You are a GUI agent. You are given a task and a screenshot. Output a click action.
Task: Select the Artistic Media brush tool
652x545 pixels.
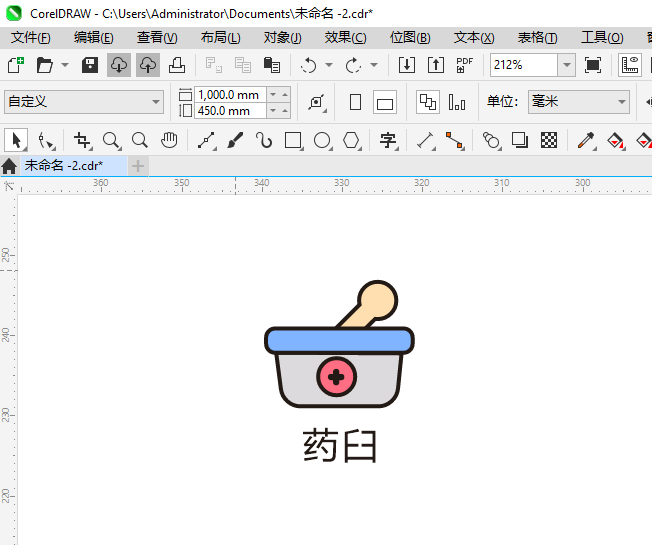click(235, 140)
